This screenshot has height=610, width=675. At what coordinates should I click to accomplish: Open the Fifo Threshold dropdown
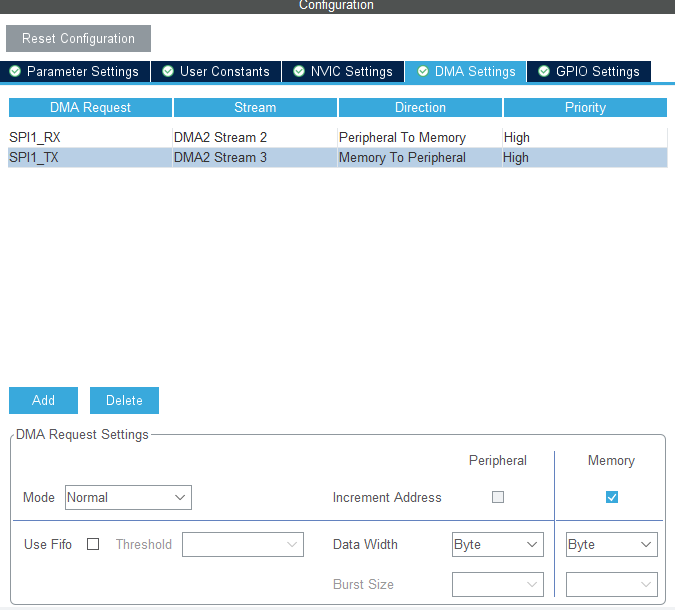pos(242,545)
